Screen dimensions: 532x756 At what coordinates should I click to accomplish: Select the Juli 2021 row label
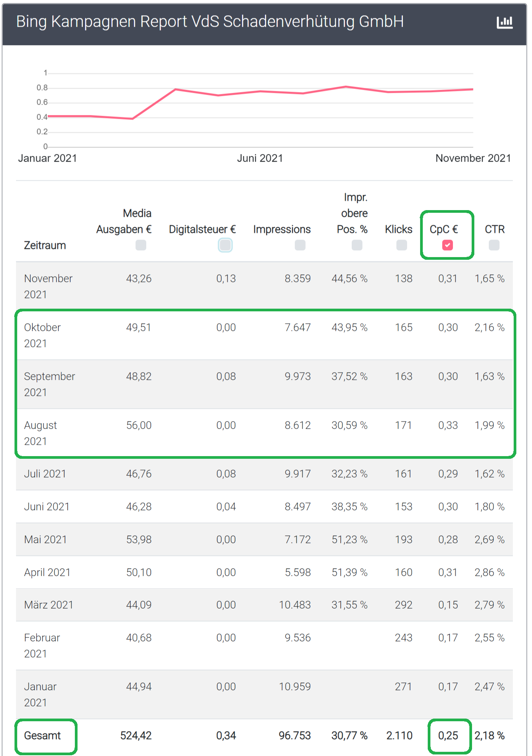pyautogui.click(x=45, y=474)
